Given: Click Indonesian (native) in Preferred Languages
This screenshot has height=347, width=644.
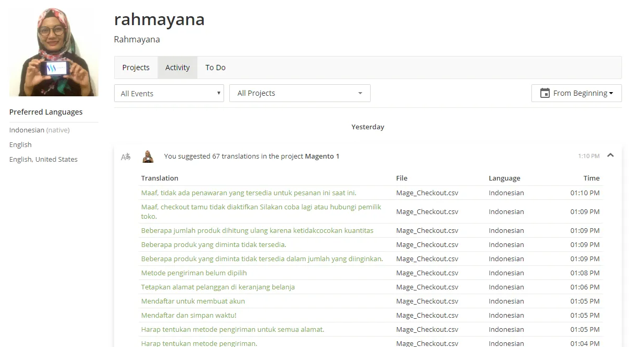Looking at the screenshot, I should 39,130.
